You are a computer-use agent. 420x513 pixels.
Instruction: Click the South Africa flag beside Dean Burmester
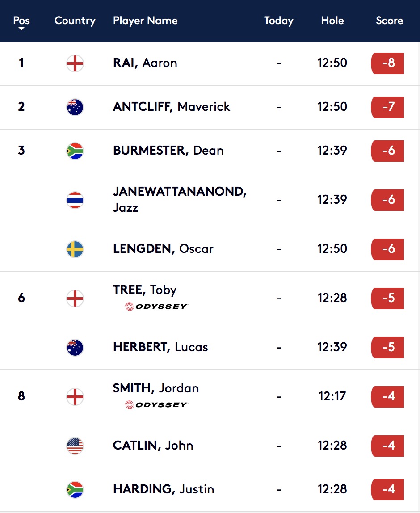tap(75, 151)
